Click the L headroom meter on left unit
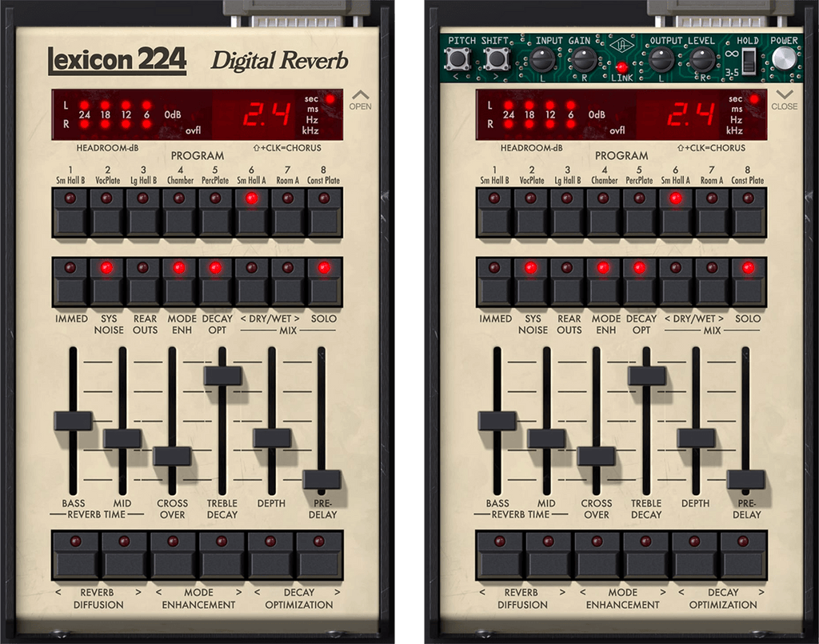This screenshot has height=644, width=819. 114,105
